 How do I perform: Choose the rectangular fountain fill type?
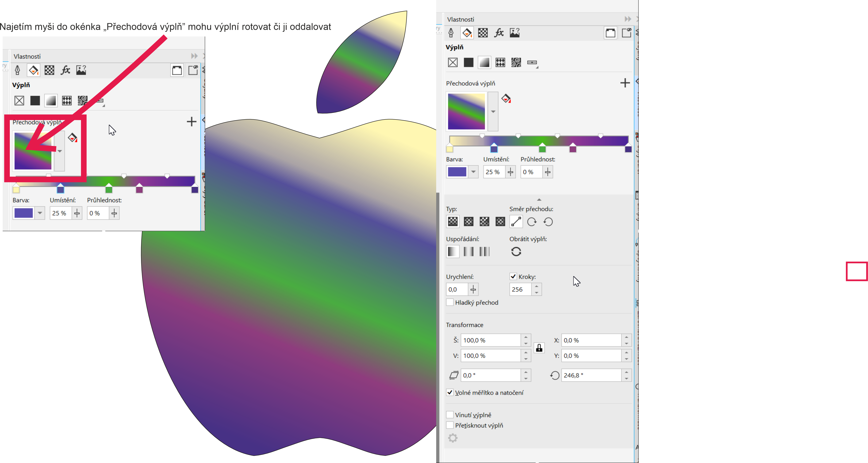[500, 222]
